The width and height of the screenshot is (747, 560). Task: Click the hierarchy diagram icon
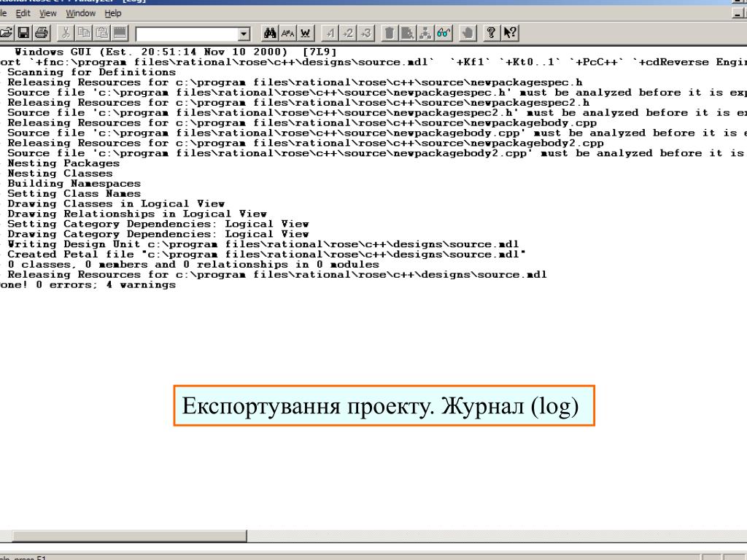tap(425, 33)
